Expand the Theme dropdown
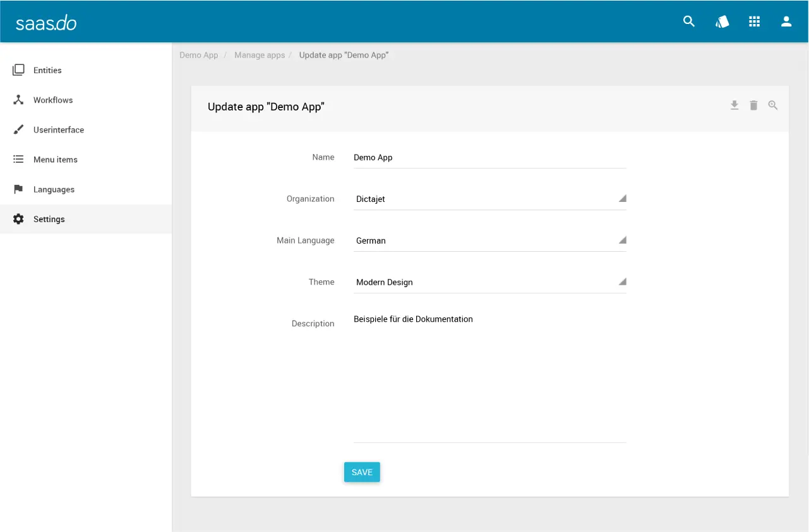Screen dimensions: 809x532 point(489,282)
